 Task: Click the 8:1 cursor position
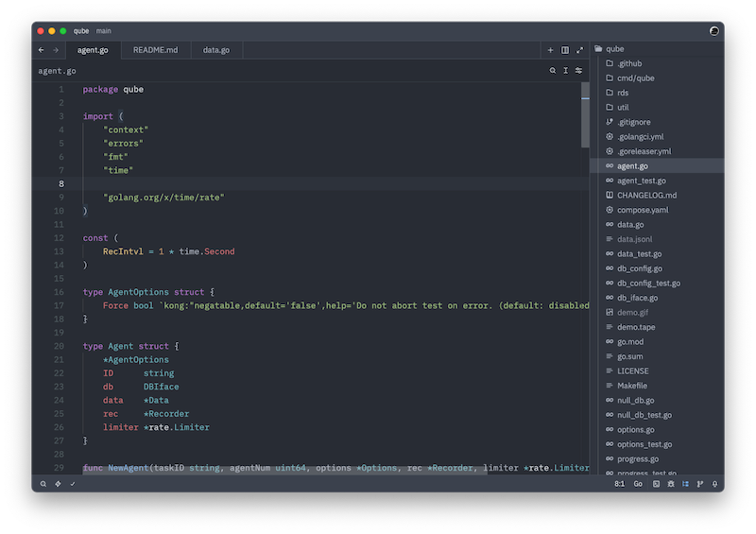[x=620, y=484]
